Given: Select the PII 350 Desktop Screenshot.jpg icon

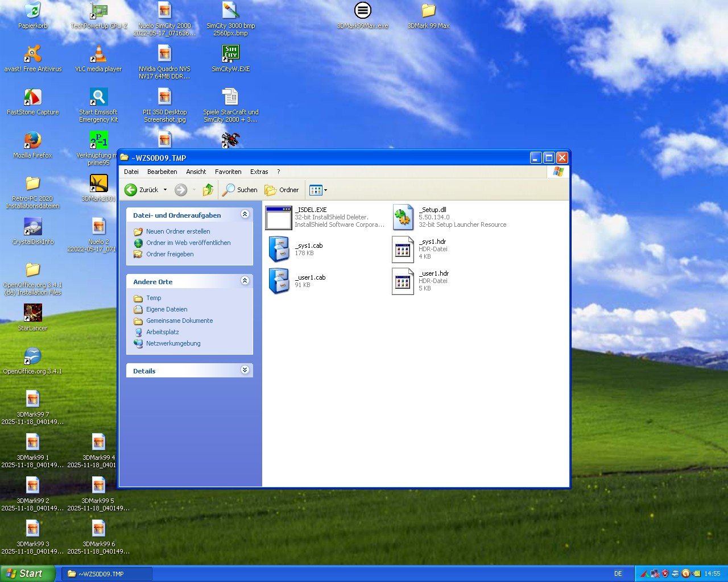Looking at the screenshot, I should coord(165,97).
